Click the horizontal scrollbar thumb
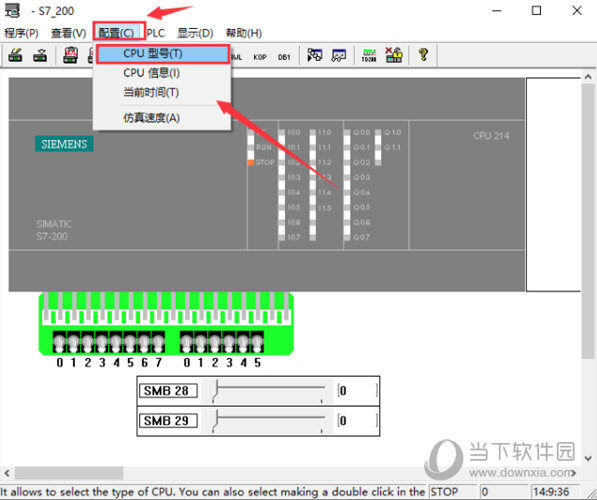 click(x=69, y=473)
